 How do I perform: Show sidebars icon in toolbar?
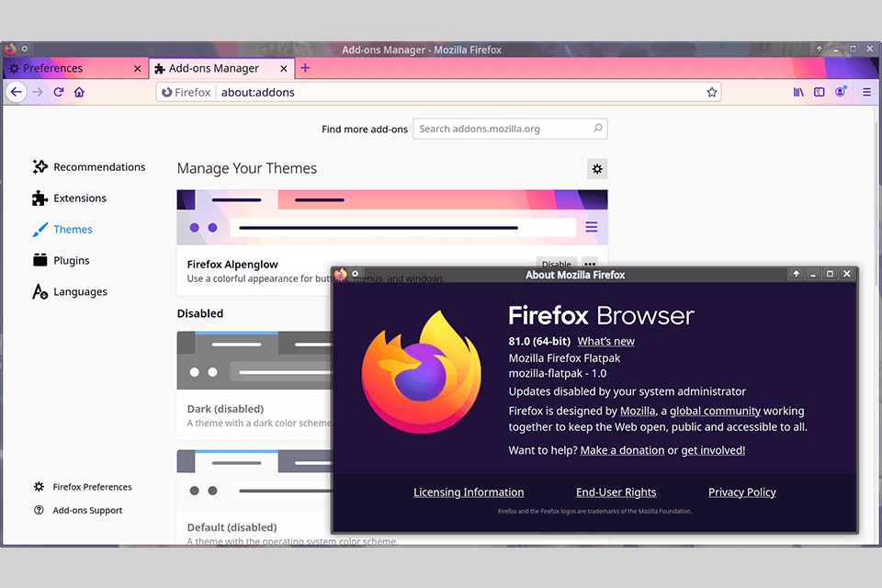819,92
